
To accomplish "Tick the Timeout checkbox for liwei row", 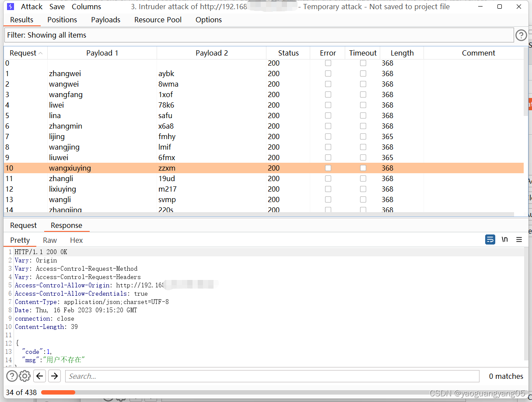I will click(x=363, y=105).
